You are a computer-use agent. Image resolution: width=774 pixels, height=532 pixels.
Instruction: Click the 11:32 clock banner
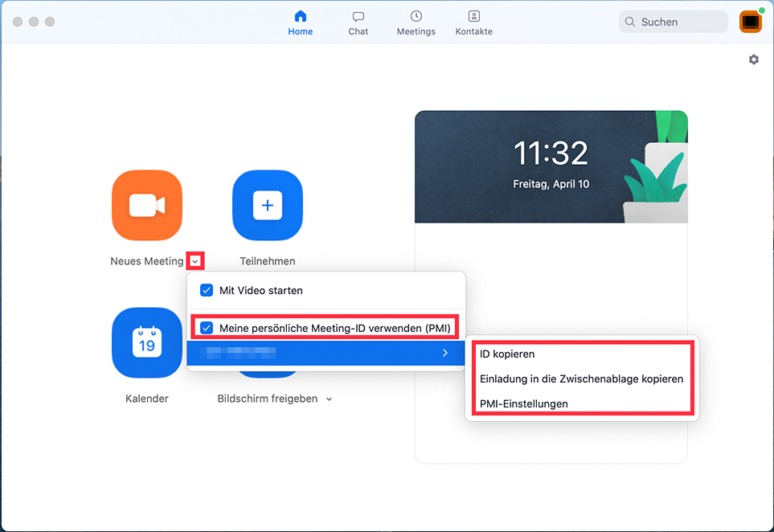tap(551, 167)
